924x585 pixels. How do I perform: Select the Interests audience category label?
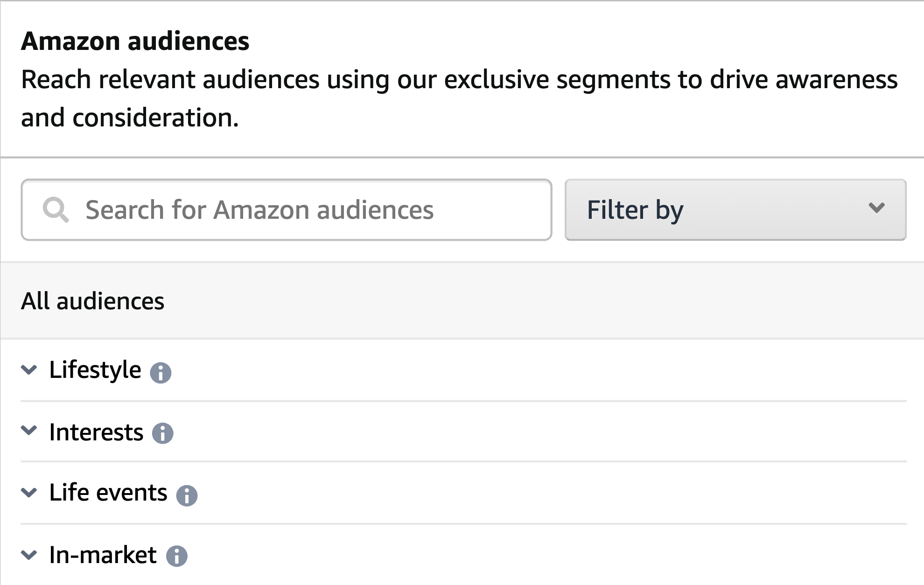[96, 432]
